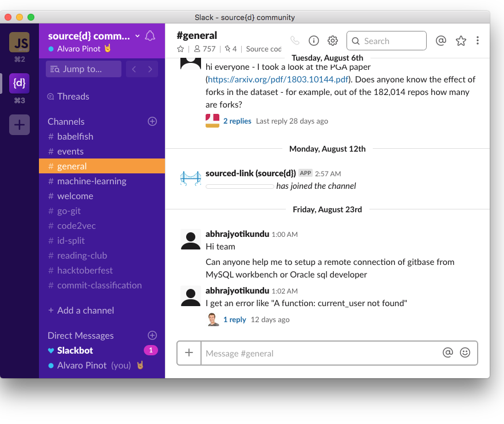This screenshot has width=504, height=424.
Task: View the 757 channel members
Action: [x=205, y=49]
